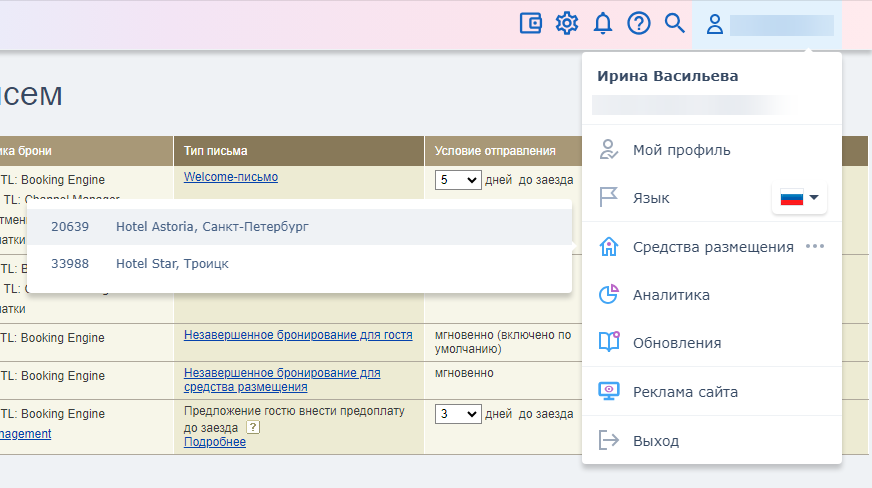Open settings gear icon in header
872x488 pixels.
coord(567,24)
